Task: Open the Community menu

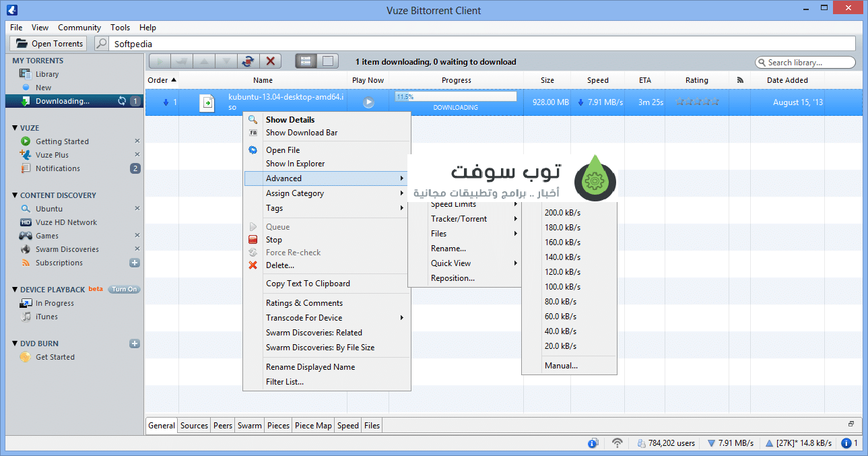Action: coord(79,28)
